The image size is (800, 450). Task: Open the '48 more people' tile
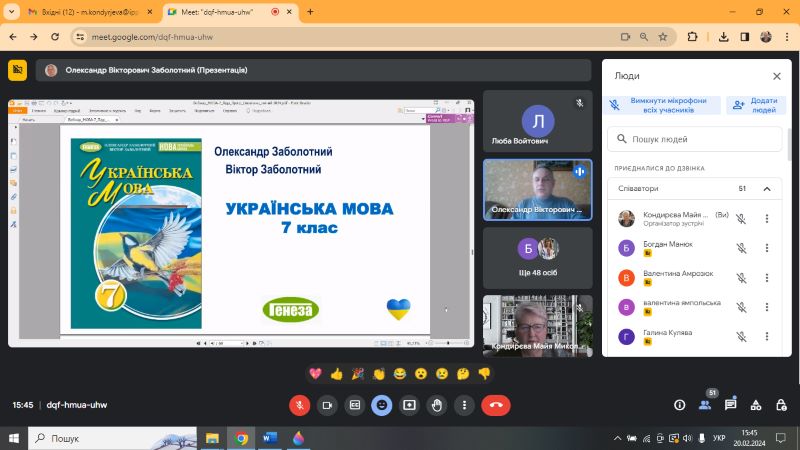click(x=538, y=258)
